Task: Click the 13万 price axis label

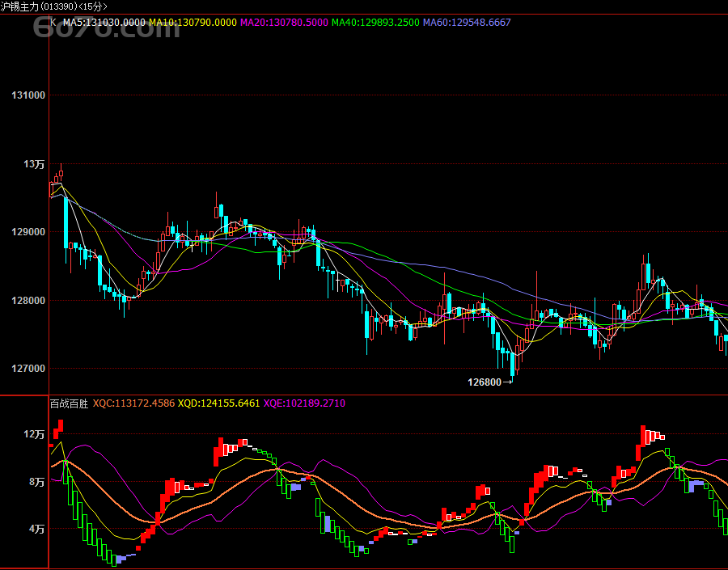Action: pos(34,164)
